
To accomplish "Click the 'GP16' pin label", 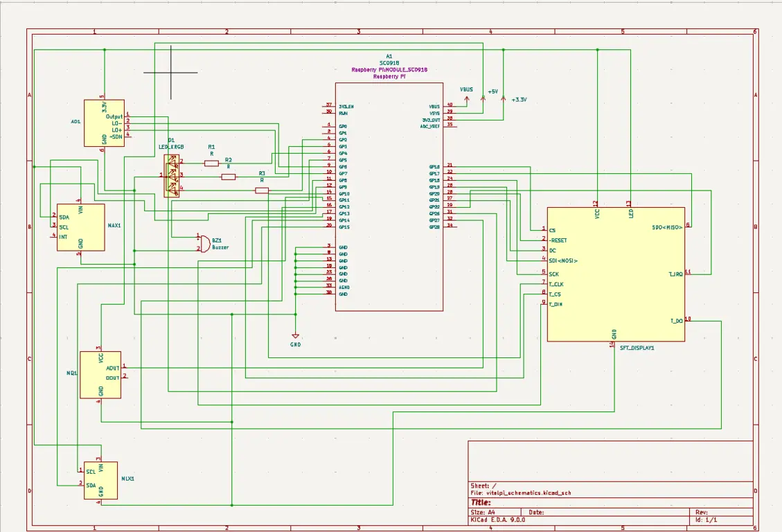I will (x=434, y=167).
